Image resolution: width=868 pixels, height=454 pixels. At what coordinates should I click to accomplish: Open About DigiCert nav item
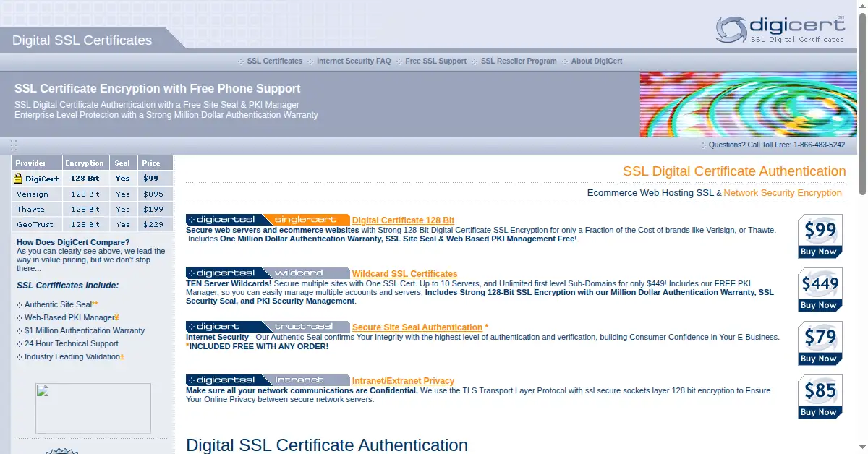pos(597,61)
